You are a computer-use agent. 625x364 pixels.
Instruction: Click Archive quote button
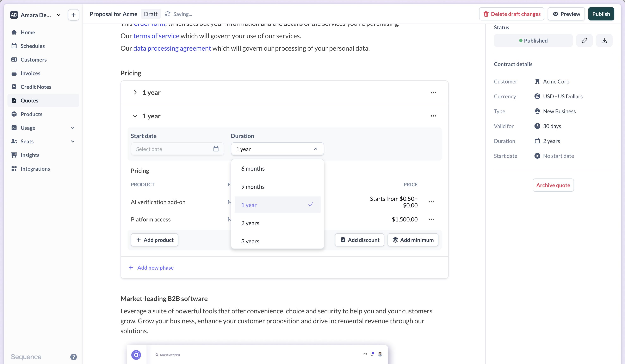[553, 185]
